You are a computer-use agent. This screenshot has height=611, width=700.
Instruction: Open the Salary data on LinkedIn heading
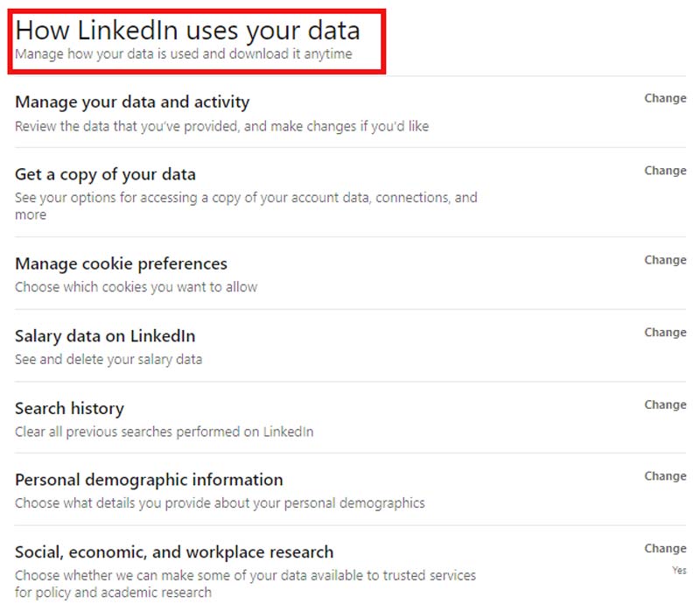click(105, 336)
